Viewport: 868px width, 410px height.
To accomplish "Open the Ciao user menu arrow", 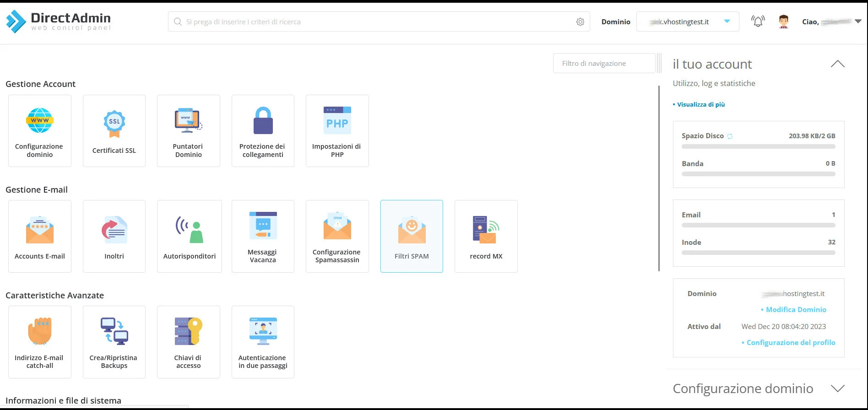I will pos(858,22).
